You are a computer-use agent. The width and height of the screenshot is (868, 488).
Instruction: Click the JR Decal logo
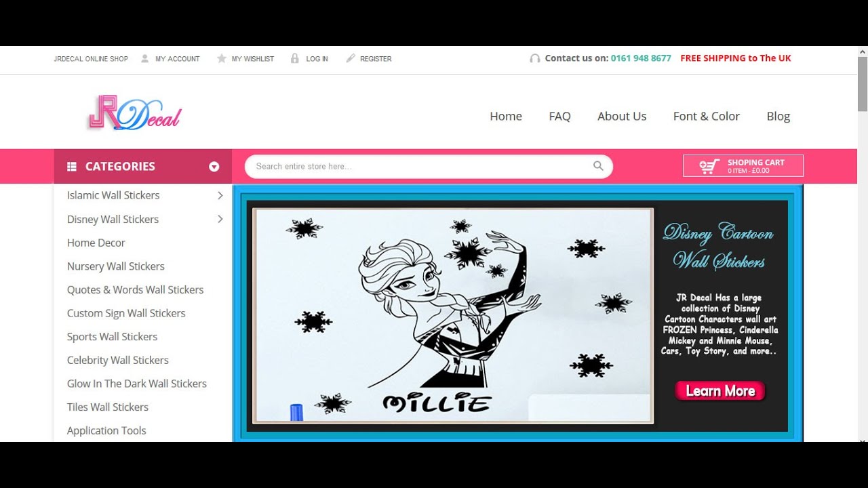[x=134, y=112]
